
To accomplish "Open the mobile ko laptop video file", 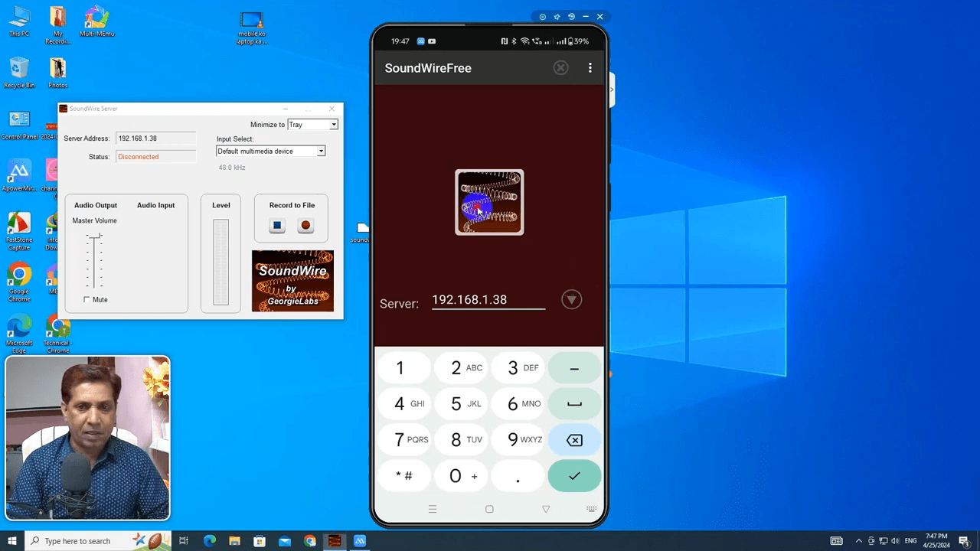I will 251,28.
